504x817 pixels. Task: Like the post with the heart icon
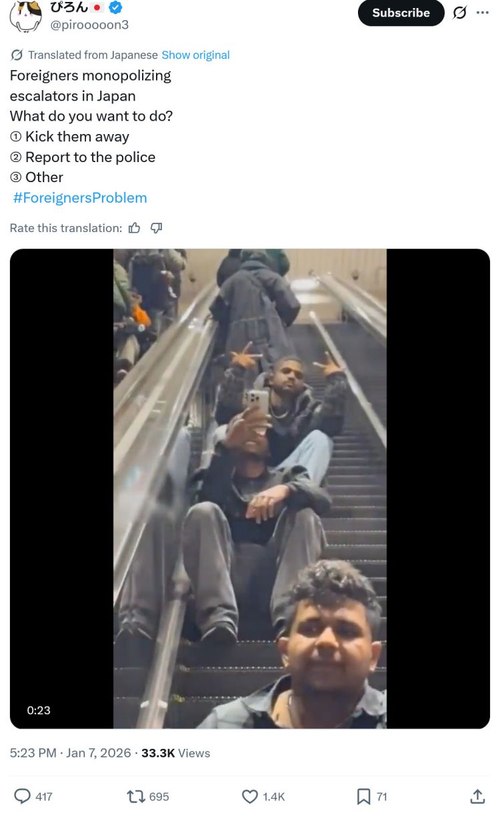250,796
